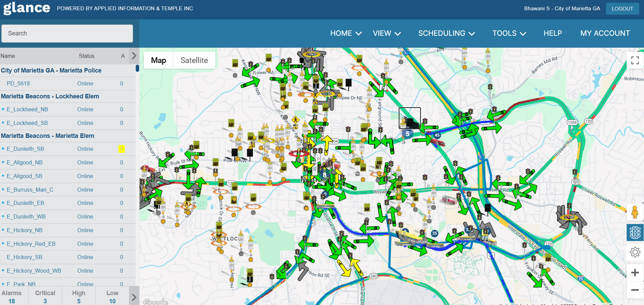Focus the Search input field

coord(67,33)
